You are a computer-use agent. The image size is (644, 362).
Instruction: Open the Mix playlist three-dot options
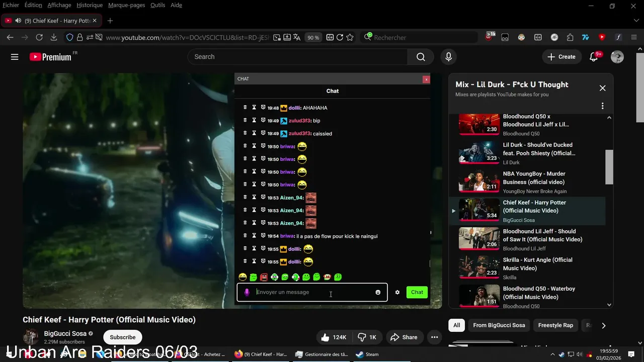(602, 106)
